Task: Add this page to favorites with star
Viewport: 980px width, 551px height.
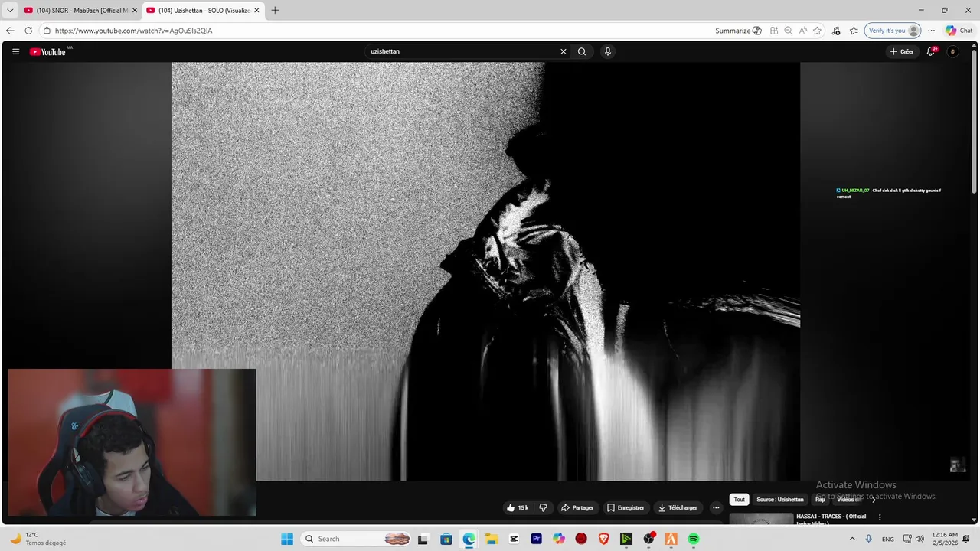Action: (x=817, y=31)
